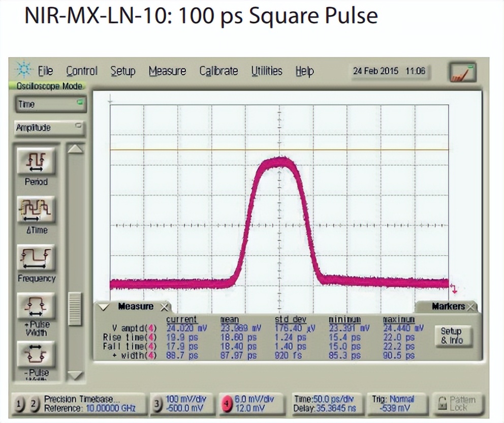Click the Frequency measurement icon
The image size is (504, 423).
point(36,258)
